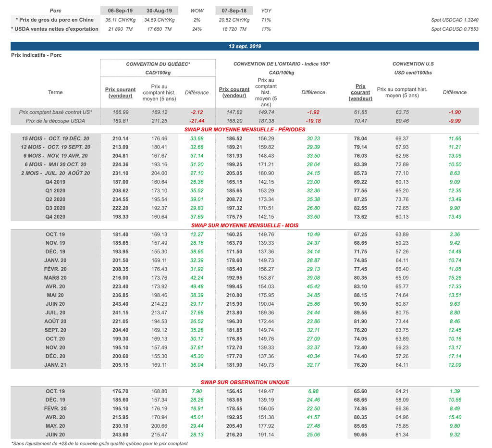Select the Q2 2020 row label
The height and width of the screenshot is (448, 492).
[55, 199]
